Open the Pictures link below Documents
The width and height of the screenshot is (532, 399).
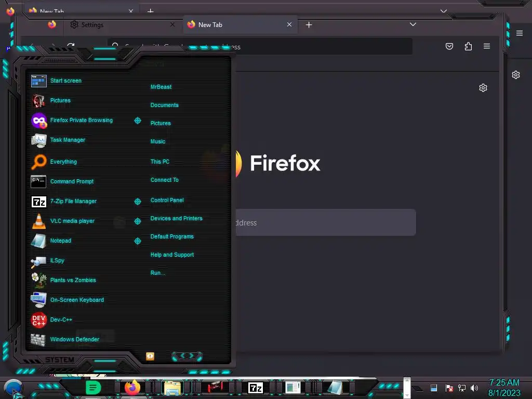tap(161, 123)
